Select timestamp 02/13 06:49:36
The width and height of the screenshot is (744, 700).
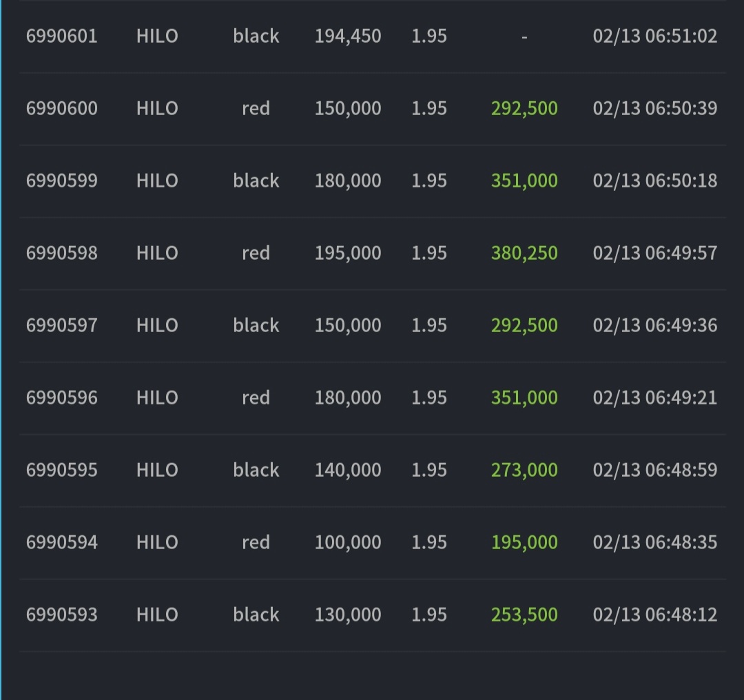[x=655, y=326]
